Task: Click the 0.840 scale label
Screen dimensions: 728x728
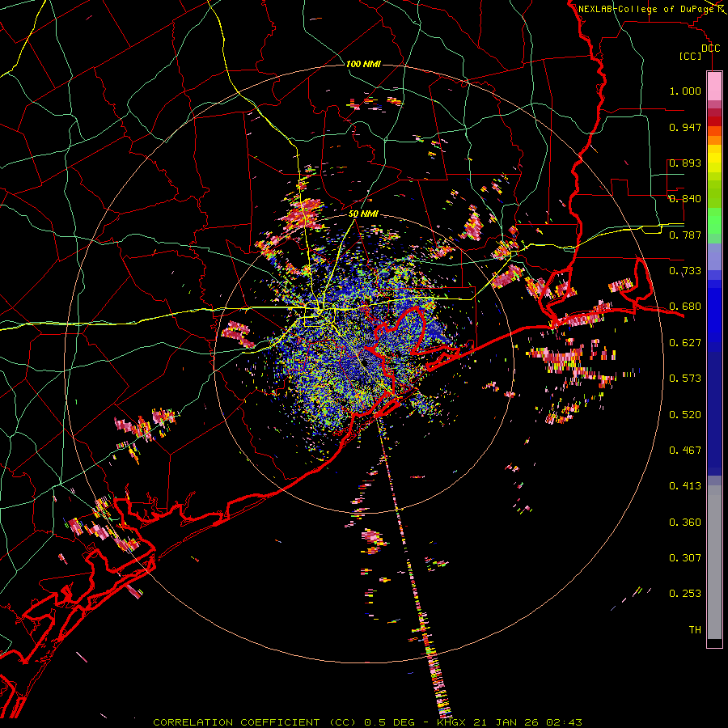Action: pyautogui.click(x=685, y=199)
